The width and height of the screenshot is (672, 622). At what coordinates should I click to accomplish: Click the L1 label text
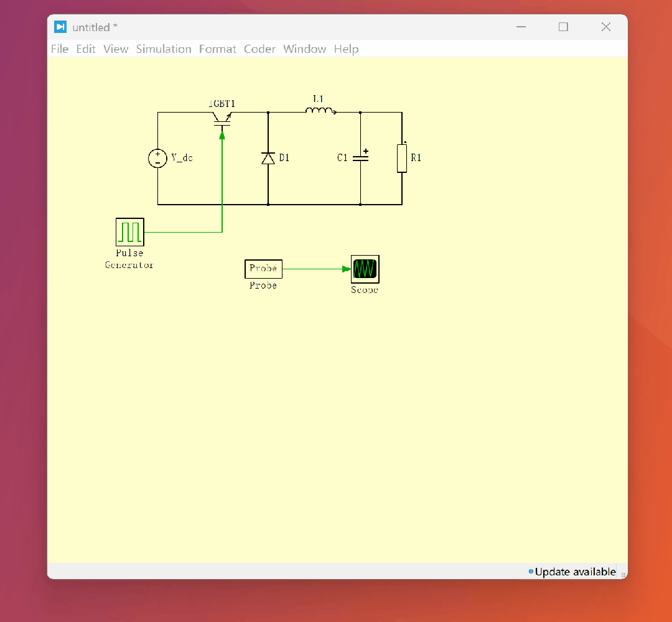click(x=318, y=99)
